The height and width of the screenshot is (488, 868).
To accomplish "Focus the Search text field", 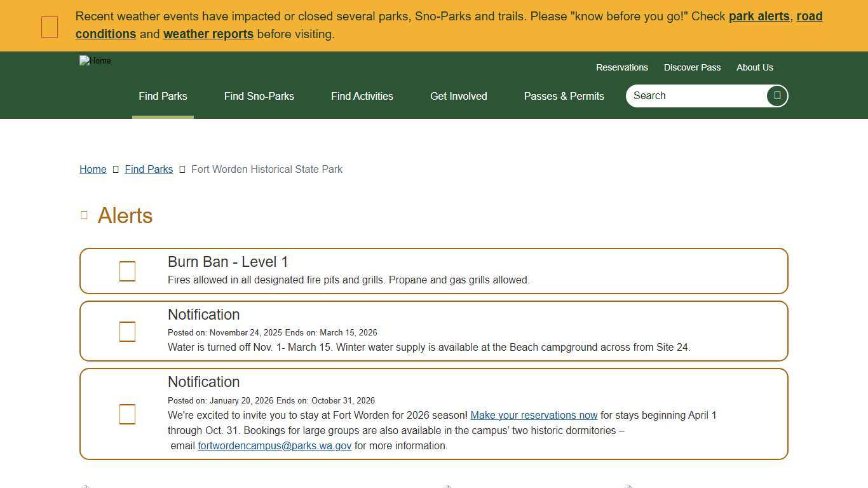I will 696,96.
